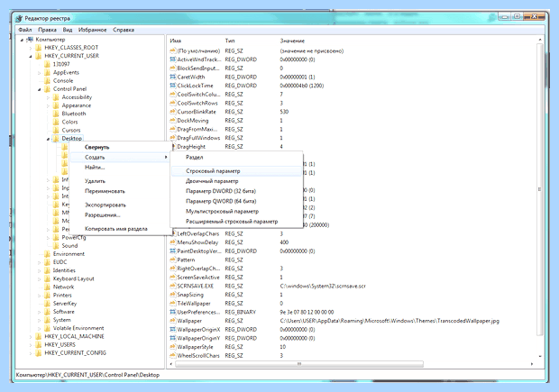The image size is (559, 392).
Task: Click the WallpaperOriginX DWORD icon
Action: [x=173, y=330]
